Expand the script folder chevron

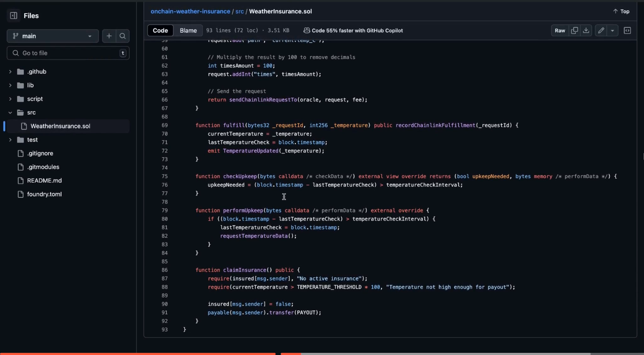coord(10,99)
